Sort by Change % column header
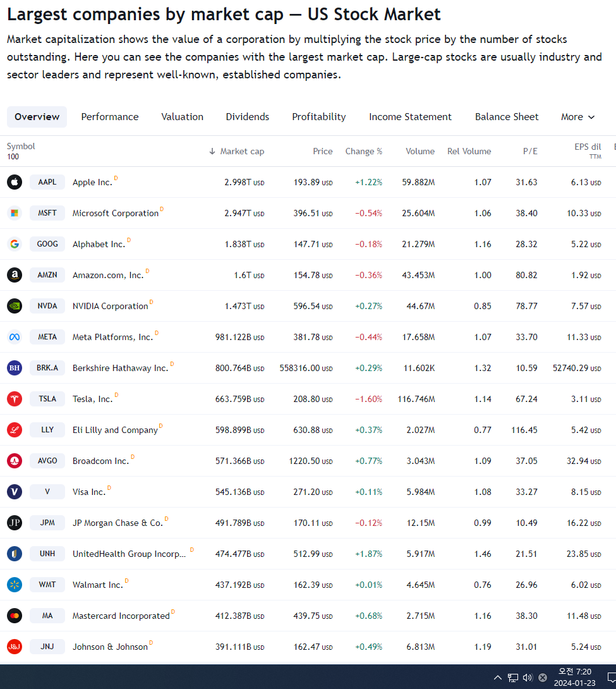Viewport: 616px width, 689px height. coord(363,151)
